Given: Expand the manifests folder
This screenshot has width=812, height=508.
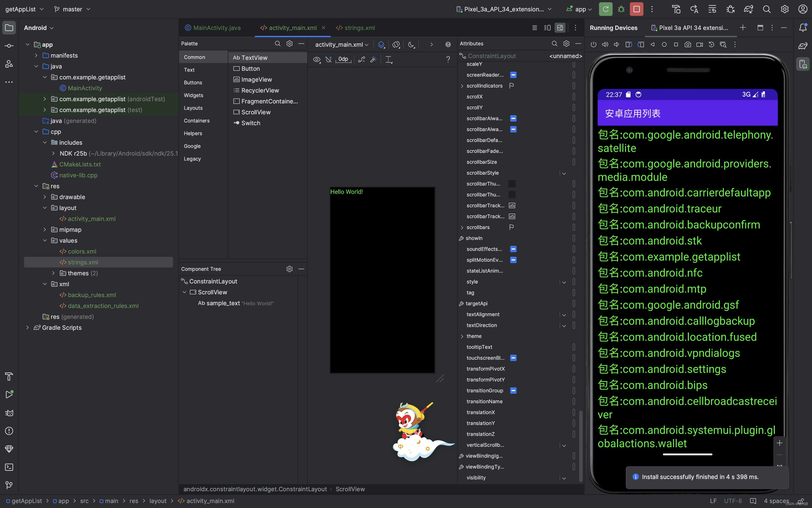Looking at the screenshot, I should point(36,55).
